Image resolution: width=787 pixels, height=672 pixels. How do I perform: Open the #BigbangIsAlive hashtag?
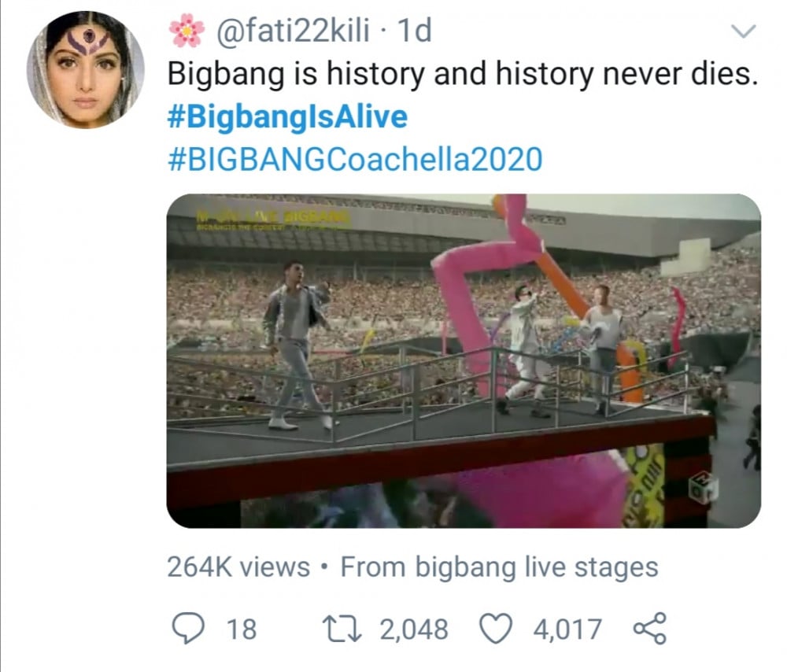(287, 117)
